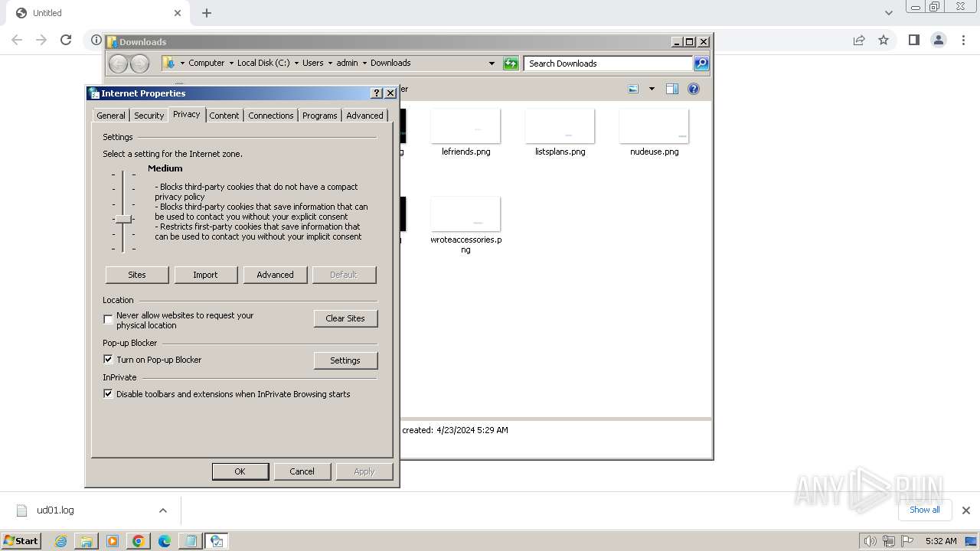Click the refresh icon in Downloads window
The height and width of the screenshot is (551, 980).
pos(511,64)
